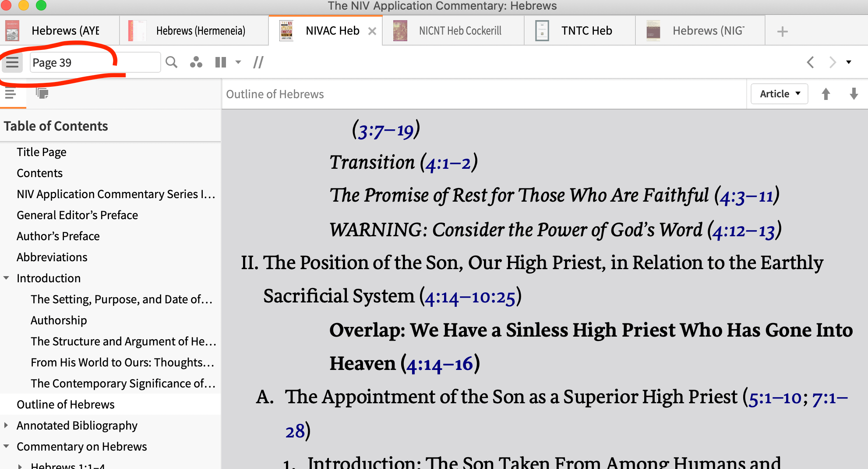Open the panel menu hamburger icon
The image size is (868, 469).
[x=12, y=62]
